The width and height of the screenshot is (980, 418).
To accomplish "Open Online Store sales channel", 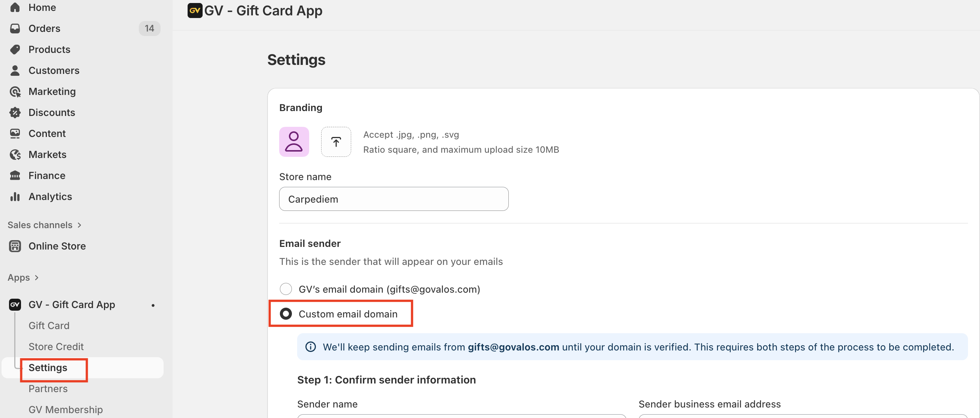I will coord(57,246).
